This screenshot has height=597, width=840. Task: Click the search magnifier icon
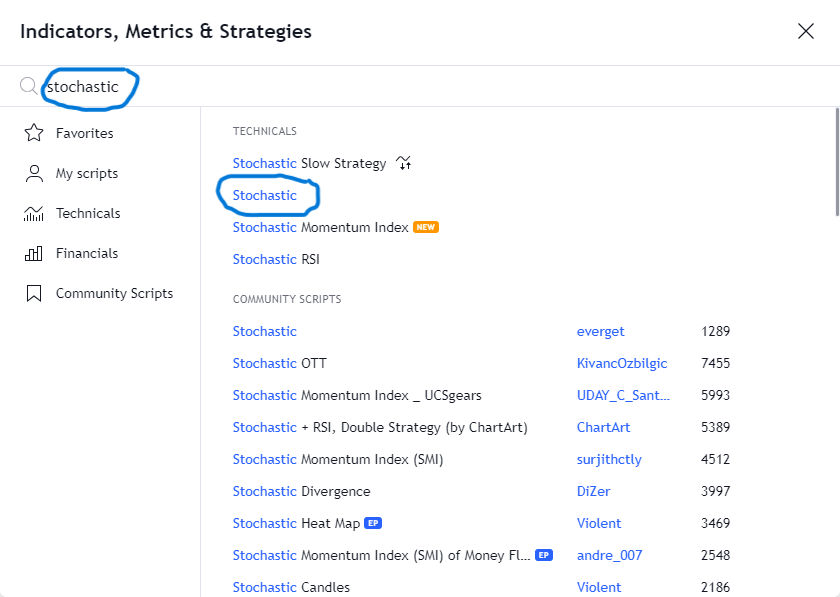coord(28,86)
